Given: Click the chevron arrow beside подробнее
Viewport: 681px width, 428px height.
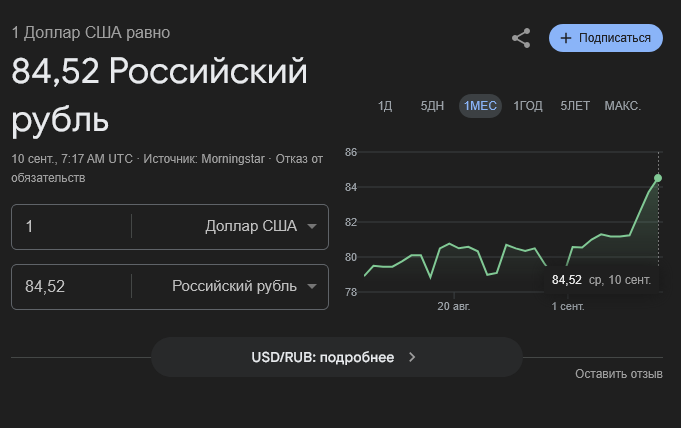Looking at the screenshot, I should 412,357.
